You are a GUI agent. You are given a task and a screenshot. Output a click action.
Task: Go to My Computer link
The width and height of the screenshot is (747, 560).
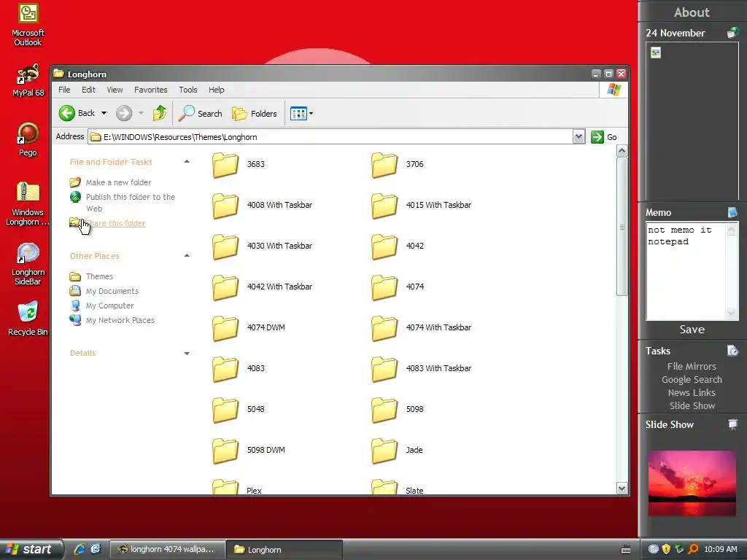pyautogui.click(x=109, y=306)
